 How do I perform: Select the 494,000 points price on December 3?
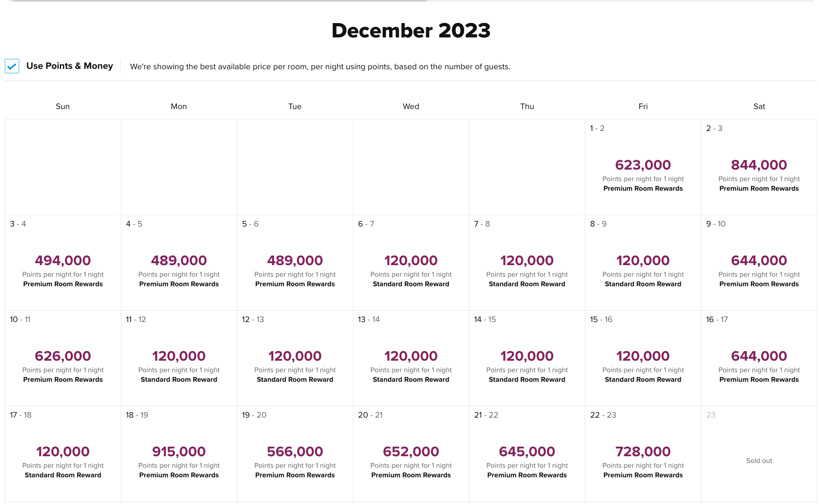(63, 260)
